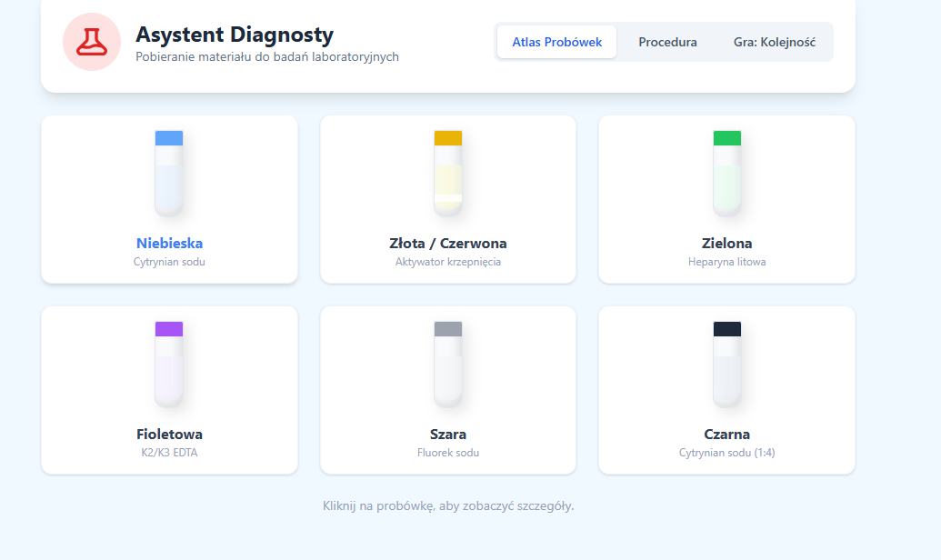Click the K2/K3 EDTA description text
The image size is (941, 560).
point(169,453)
